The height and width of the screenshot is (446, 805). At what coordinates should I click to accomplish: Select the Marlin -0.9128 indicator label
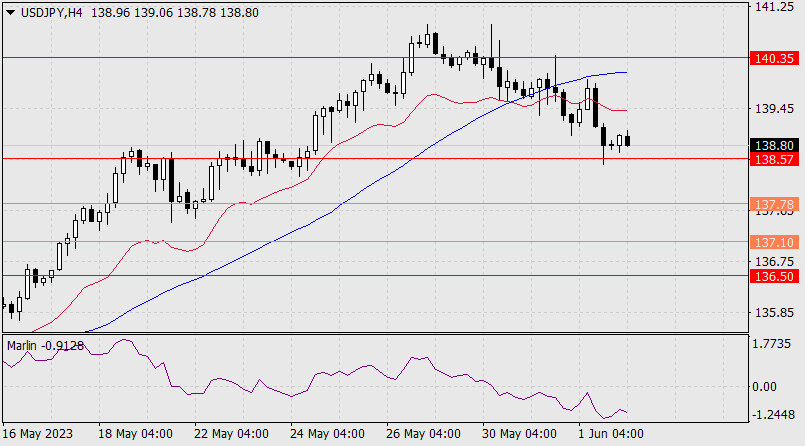tap(45, 346)
